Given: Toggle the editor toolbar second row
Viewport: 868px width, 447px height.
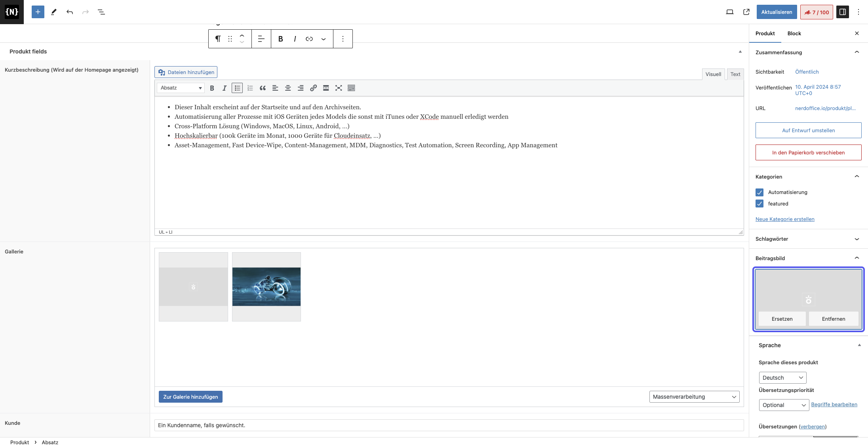Looking at the screenshot, I should point(351,88).
